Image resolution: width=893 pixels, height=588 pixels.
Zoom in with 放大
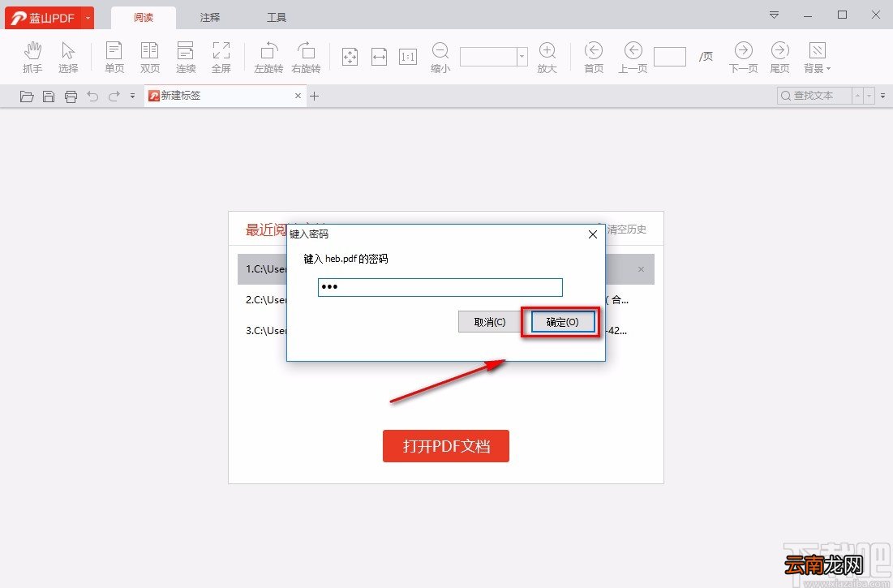pyautogui.click(x=547, y=57)
